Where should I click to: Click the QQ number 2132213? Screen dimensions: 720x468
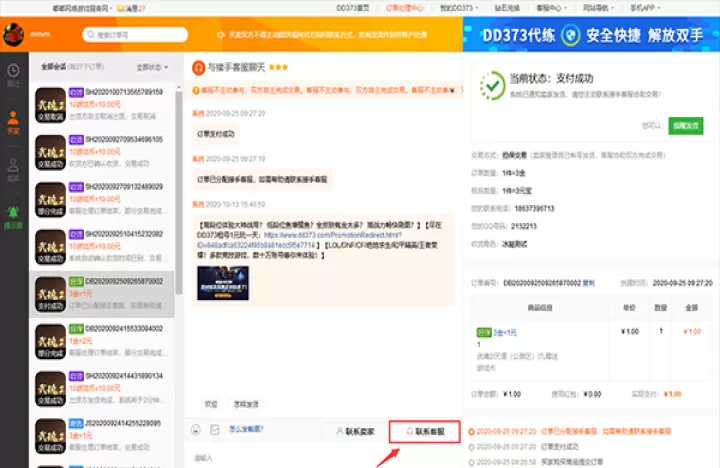tap(524, 226)
